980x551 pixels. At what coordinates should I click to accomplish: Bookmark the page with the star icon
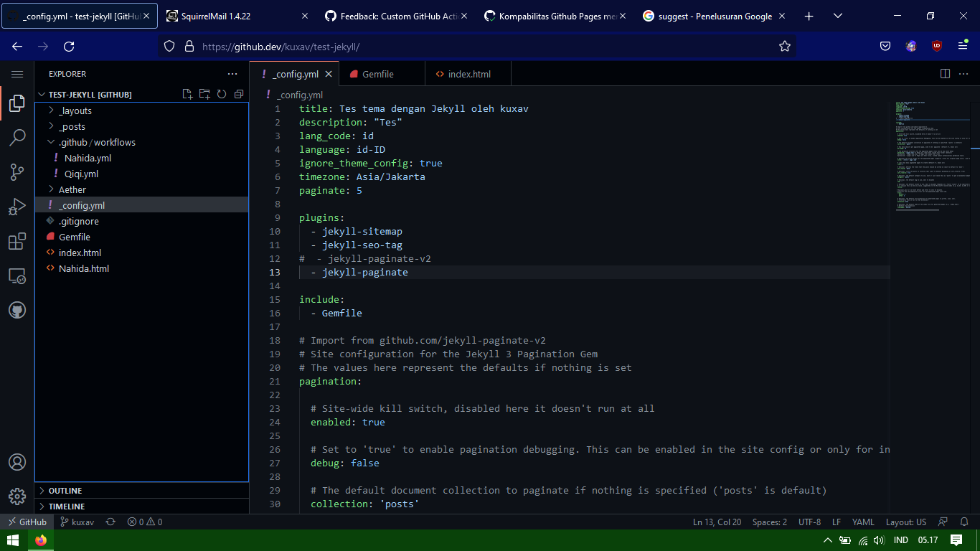click(785, 45)
